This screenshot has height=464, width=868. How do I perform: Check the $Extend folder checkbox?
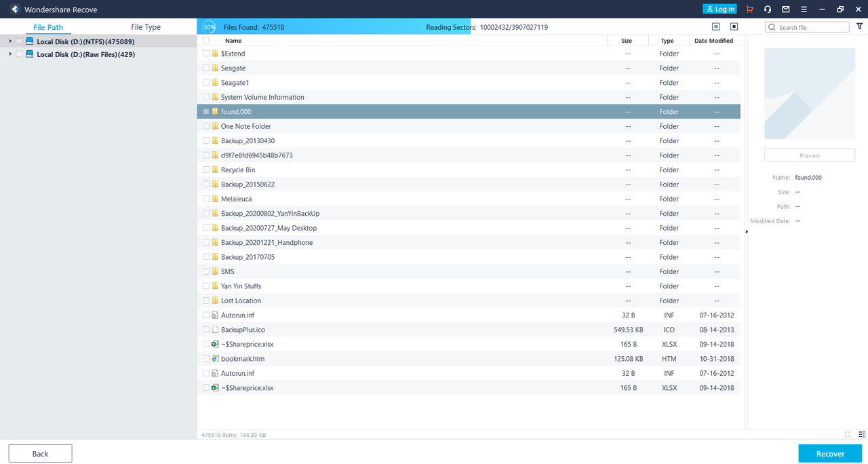[x=206, y=54]
